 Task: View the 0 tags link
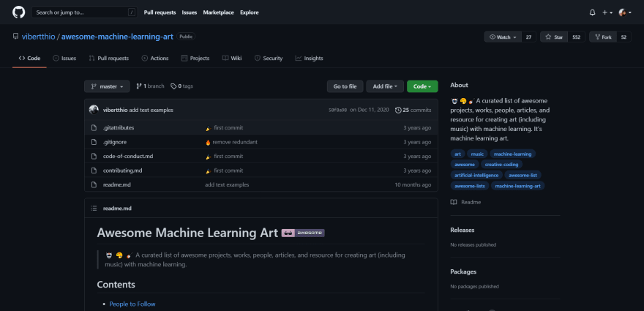point(182,86)
